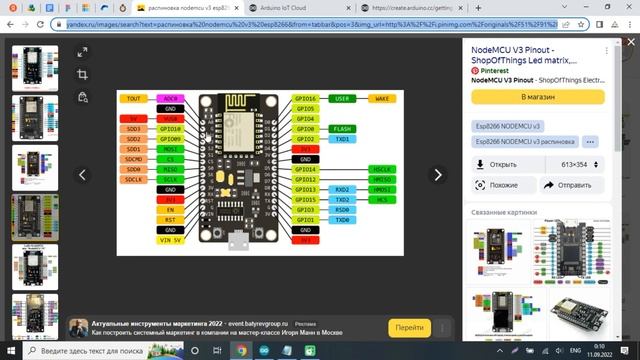Click the Windows taskbar search box

[x=103, y=351]
